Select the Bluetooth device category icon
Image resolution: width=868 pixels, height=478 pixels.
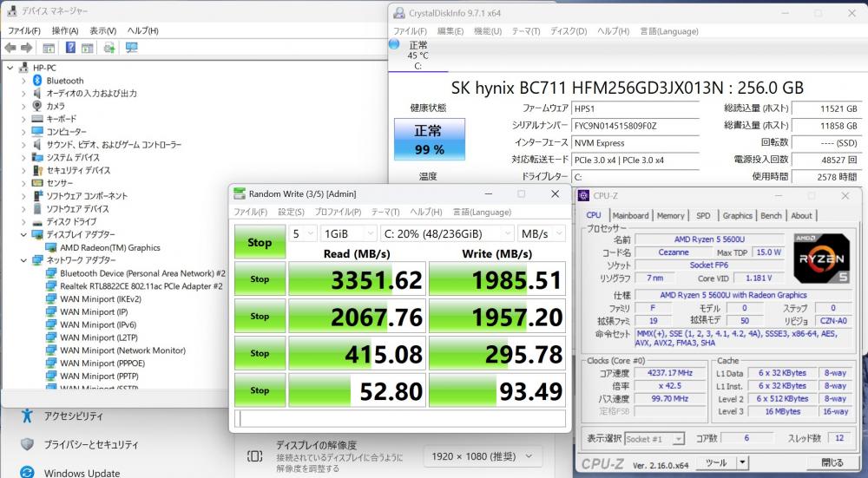pos(37,81)
